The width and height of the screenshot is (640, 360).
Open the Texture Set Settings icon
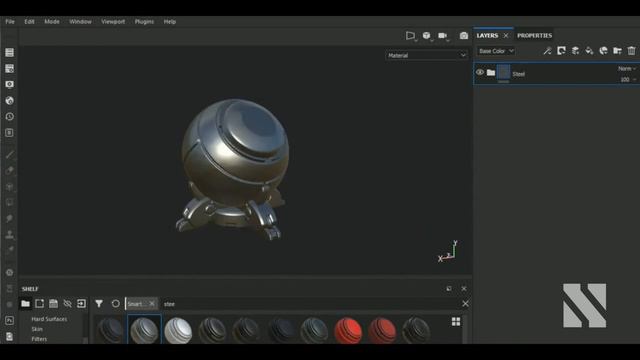pyautogui.click(x=9, y=68)
